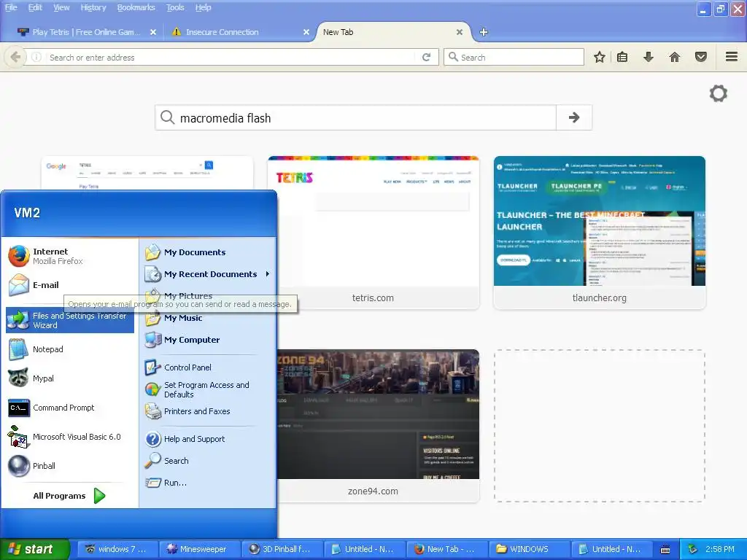Click the Firefox back arrow button
Image resolution: width=747 pixels, height=560 pixels.
click(x=15, y=57)
